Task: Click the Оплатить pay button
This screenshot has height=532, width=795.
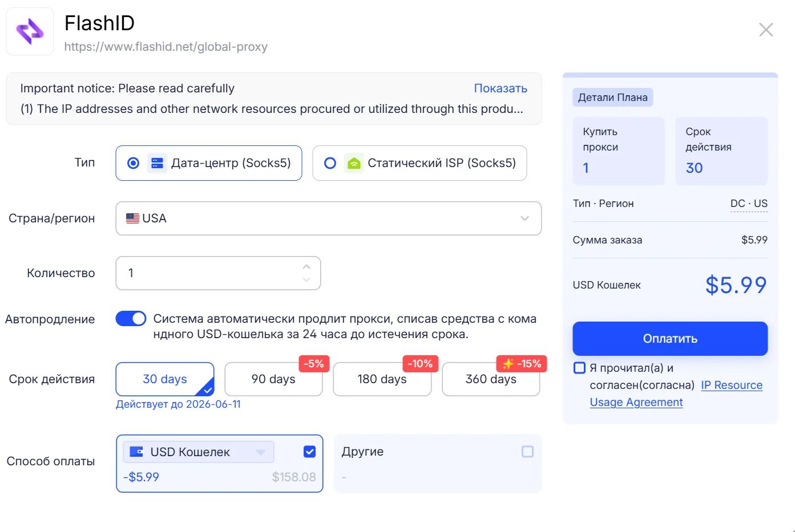Action: (x=670, y=339)
